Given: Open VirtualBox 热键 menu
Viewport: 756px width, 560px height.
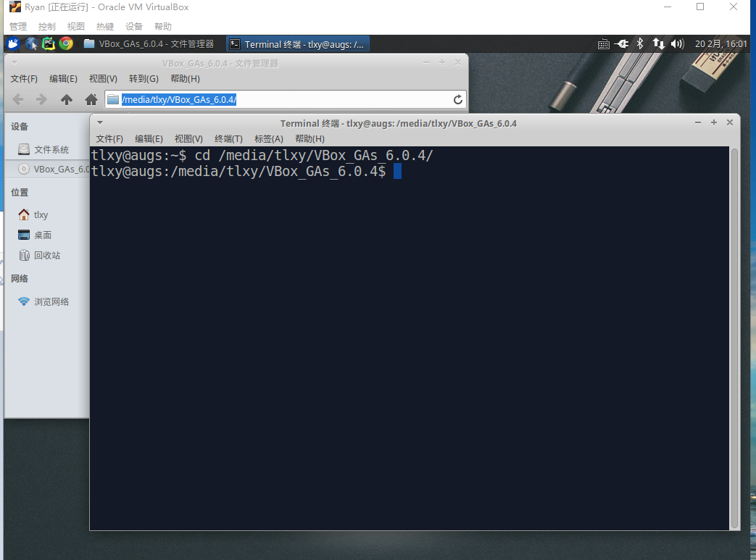Looking at the screenshot, I should (x=104, y=27).
